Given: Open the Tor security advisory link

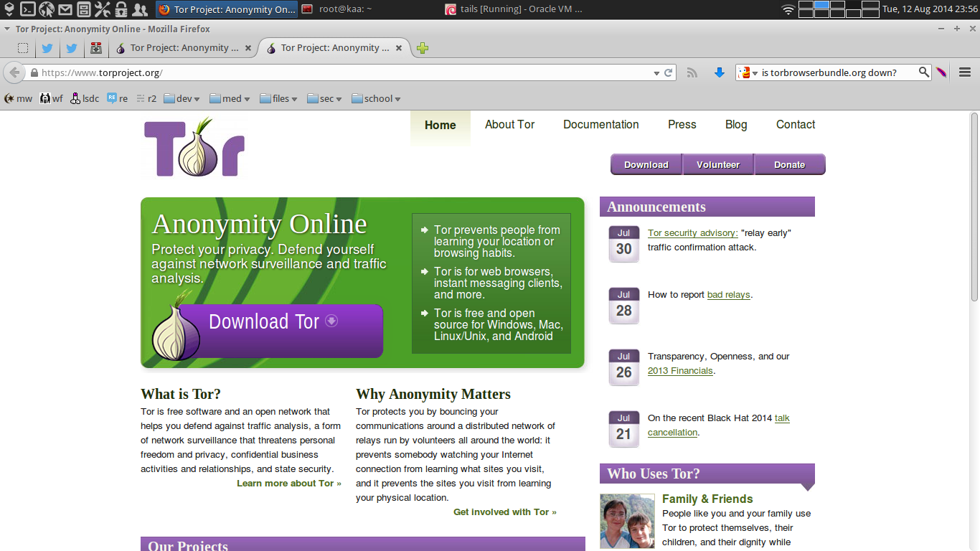Looking at the screenshot, I should [693, 233].
